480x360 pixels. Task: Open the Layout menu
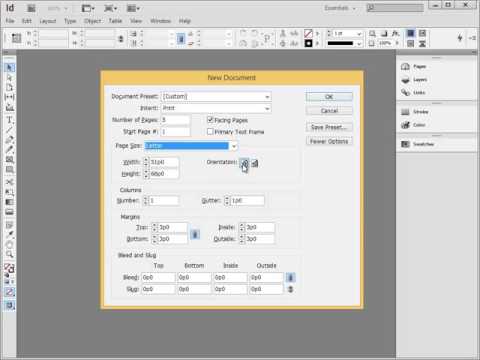pyautogui.click(x=48, y=21)
